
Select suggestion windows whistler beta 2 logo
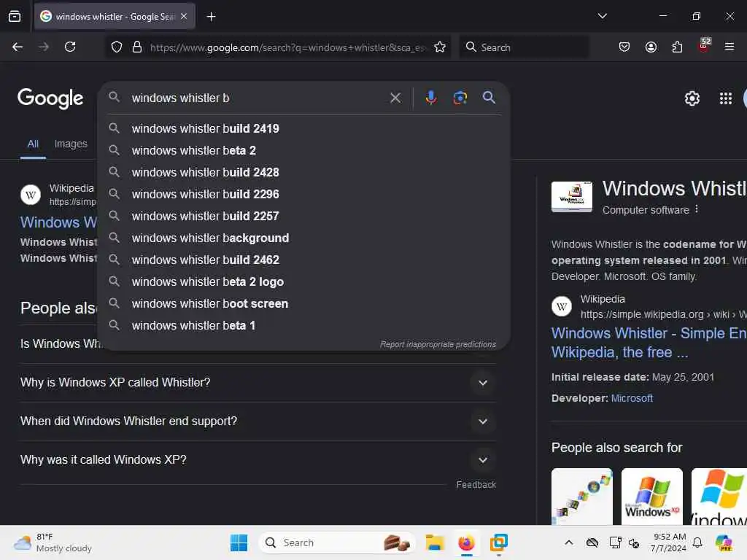pyautogui.click(x=304, y=281)
